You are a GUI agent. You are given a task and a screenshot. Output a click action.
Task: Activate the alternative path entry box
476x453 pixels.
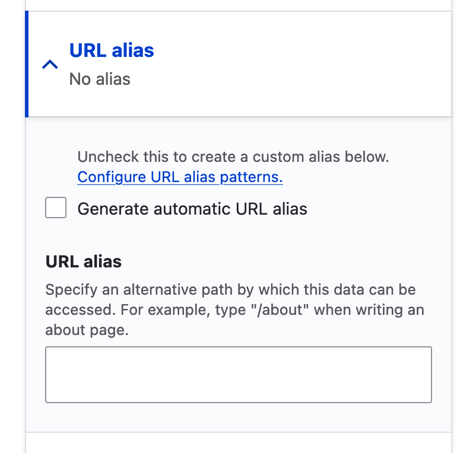tap(237, 374)
